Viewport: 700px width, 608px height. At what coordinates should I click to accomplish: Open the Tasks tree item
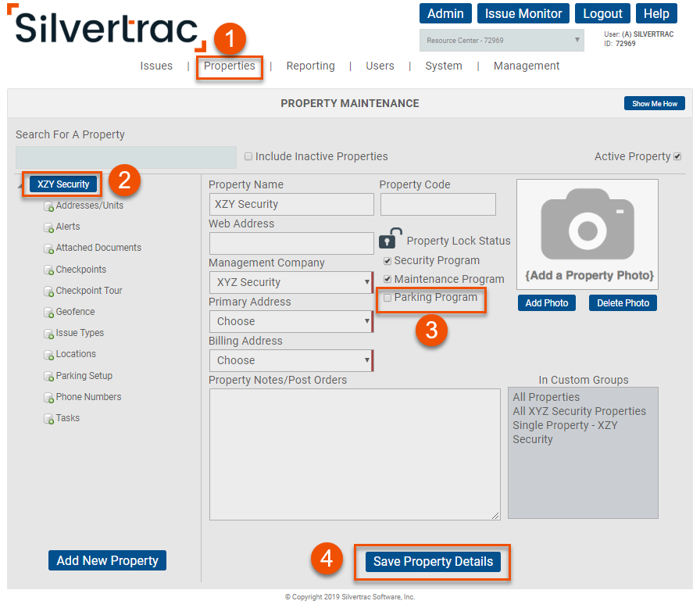(68, 418)
